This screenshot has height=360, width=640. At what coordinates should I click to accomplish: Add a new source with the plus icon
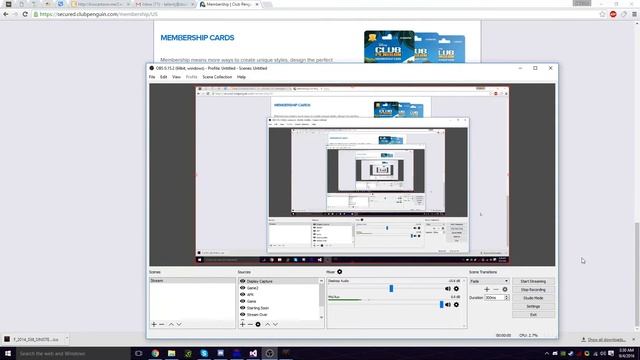pyautogui.click(x=242, y=324)
